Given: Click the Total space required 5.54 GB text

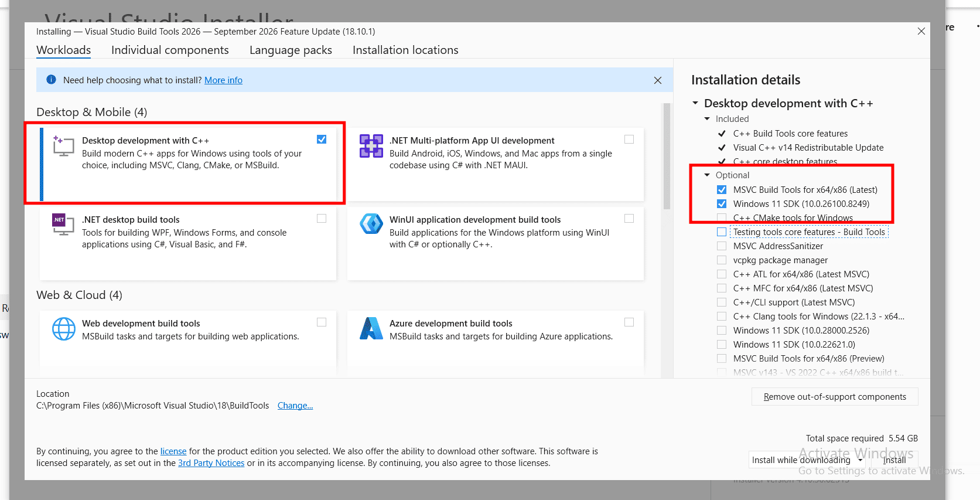Looking at the screenshot, I should [x=862, y=438].
